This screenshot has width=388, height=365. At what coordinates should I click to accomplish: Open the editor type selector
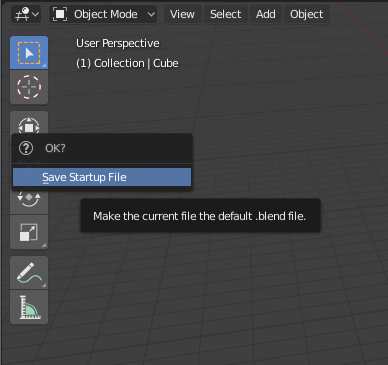pos(26,14)
